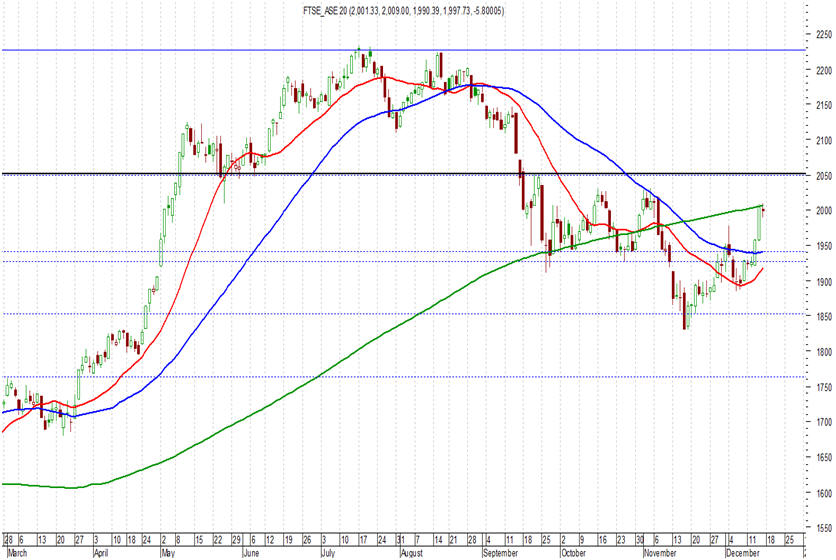Click the 1800 price scale value

coord(823,352)
